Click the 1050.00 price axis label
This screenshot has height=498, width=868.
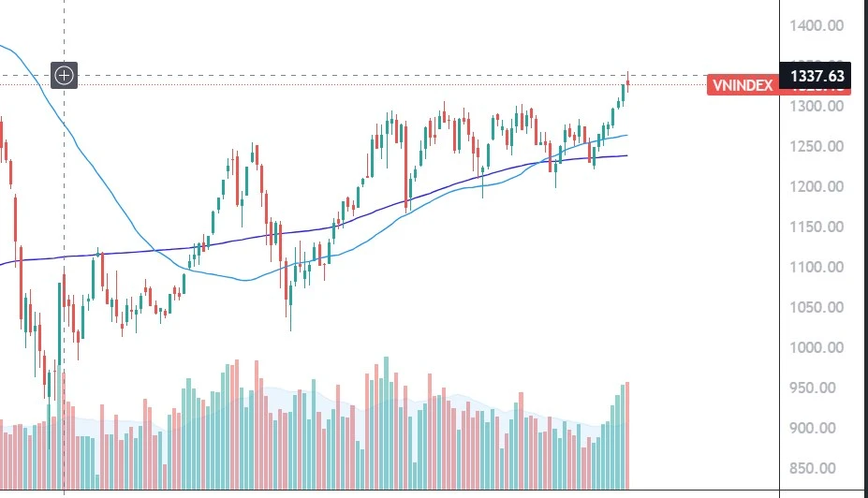click(817, 307)
